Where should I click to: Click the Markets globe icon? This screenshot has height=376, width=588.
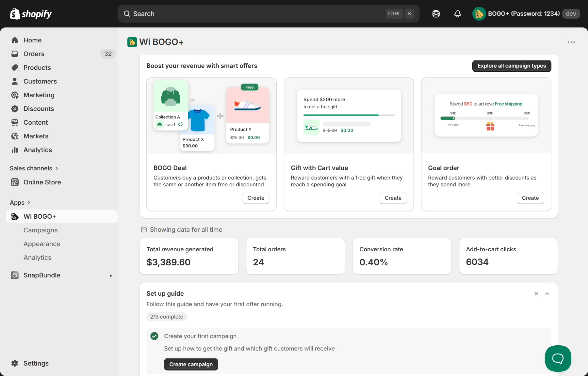tap(15, 136)
